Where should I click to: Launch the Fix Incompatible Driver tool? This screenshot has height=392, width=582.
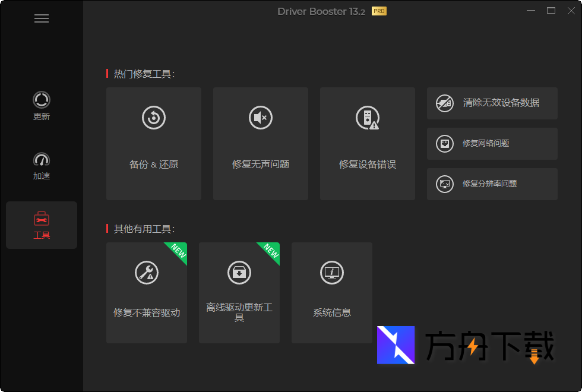point(146,293)
